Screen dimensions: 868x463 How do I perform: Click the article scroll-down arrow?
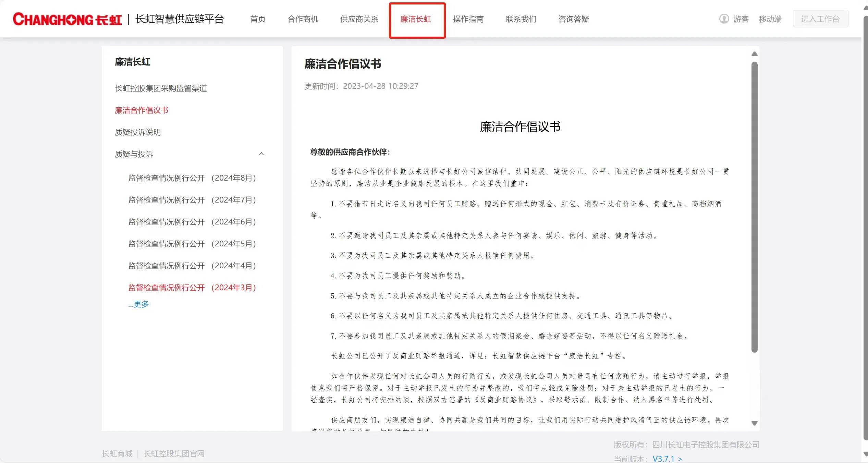click(754, 423)
